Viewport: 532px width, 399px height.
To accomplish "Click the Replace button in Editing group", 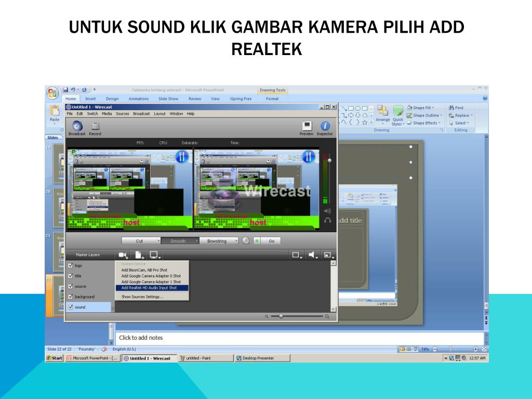I will click(x=460, y=115).
